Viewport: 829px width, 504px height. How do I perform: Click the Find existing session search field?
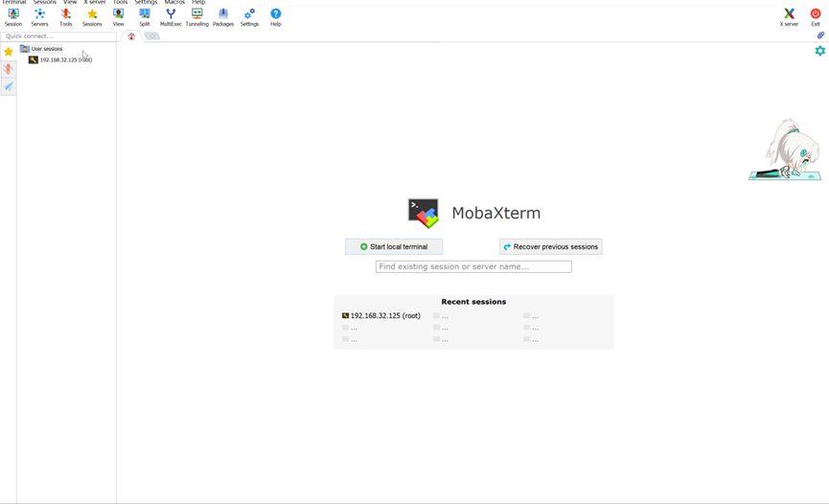point(473,266)
